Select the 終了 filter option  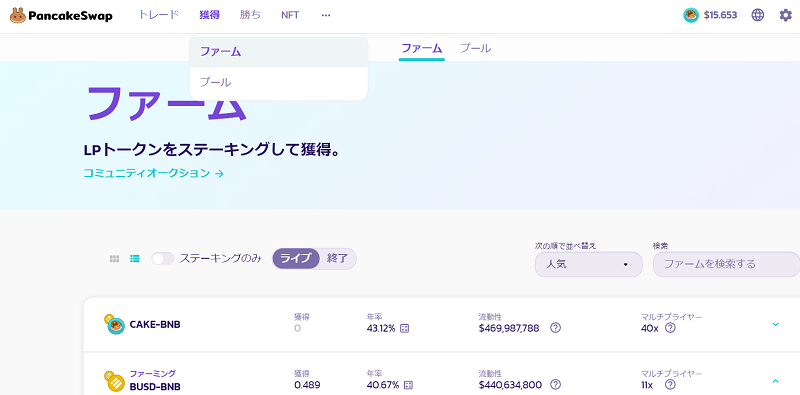click(337, 258)
